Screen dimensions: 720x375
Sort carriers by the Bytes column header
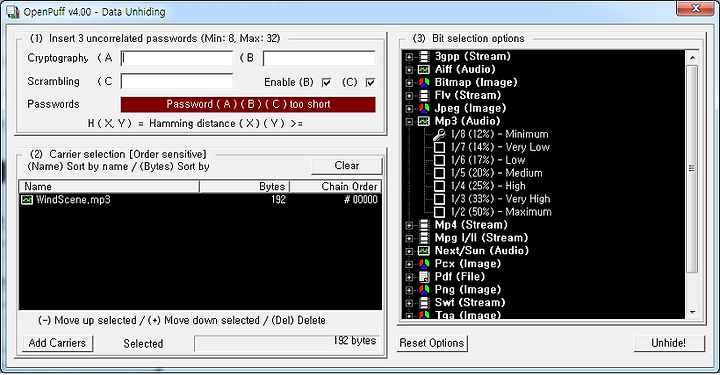coord(244,186)
